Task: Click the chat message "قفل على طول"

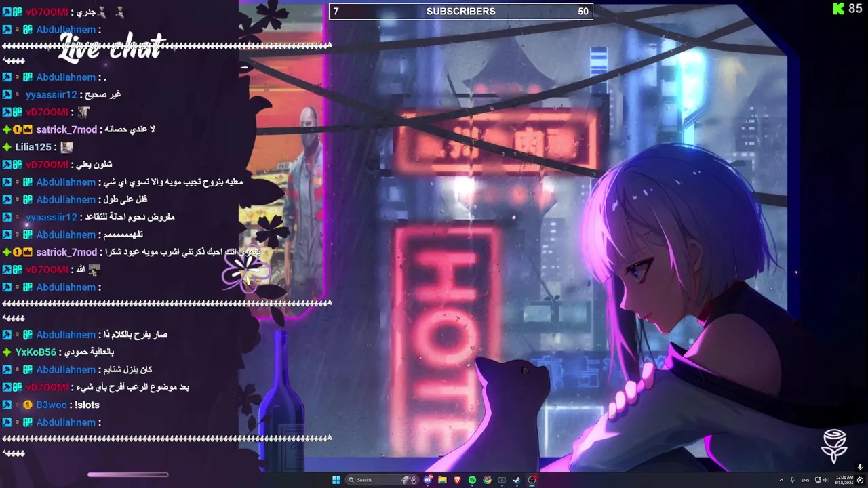Action: [125, 200]
